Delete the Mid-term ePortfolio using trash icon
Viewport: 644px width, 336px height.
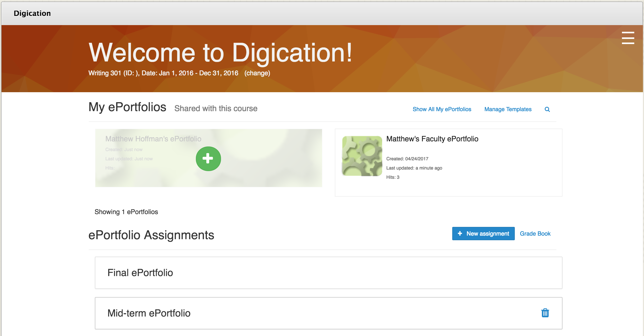click(545, 313)
